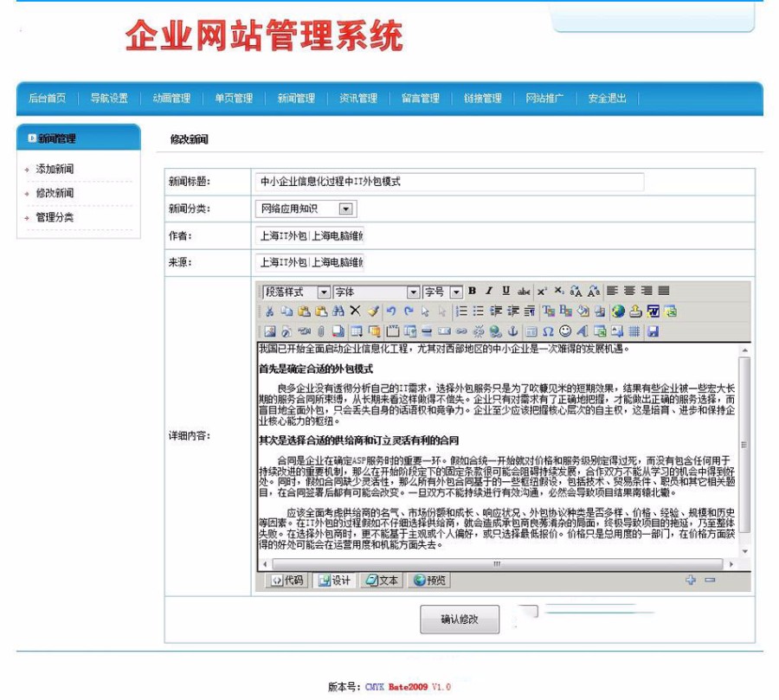Switch to 代码 code view tab
Image resolution: width=779 pixels, height=700 pixels.
(x=286, y=581)
